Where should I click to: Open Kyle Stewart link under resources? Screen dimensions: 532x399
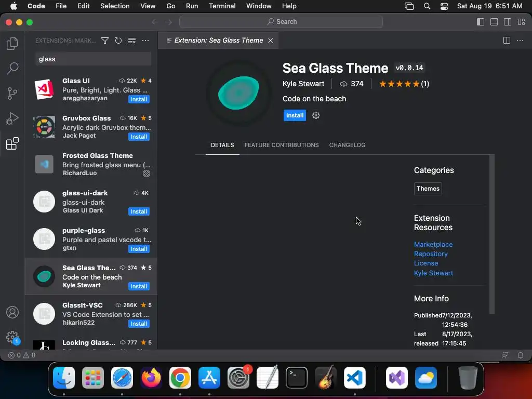[433, 273]
